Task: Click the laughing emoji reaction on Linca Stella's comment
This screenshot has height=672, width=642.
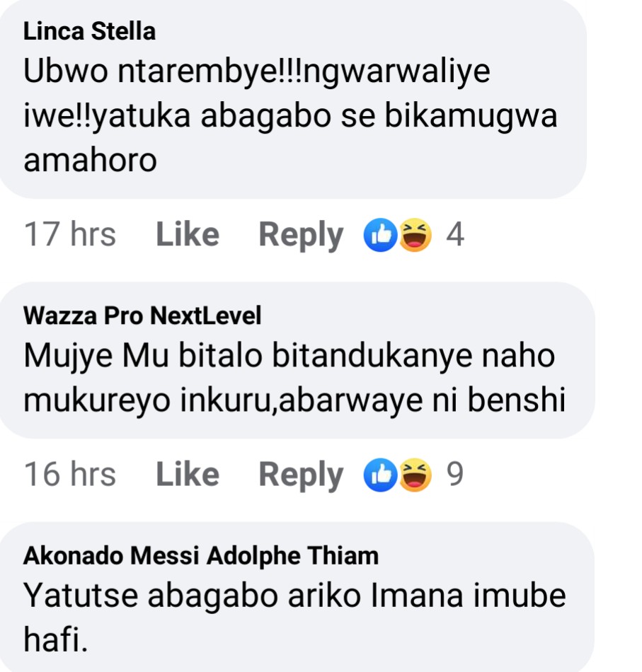Action: (415, 236)
